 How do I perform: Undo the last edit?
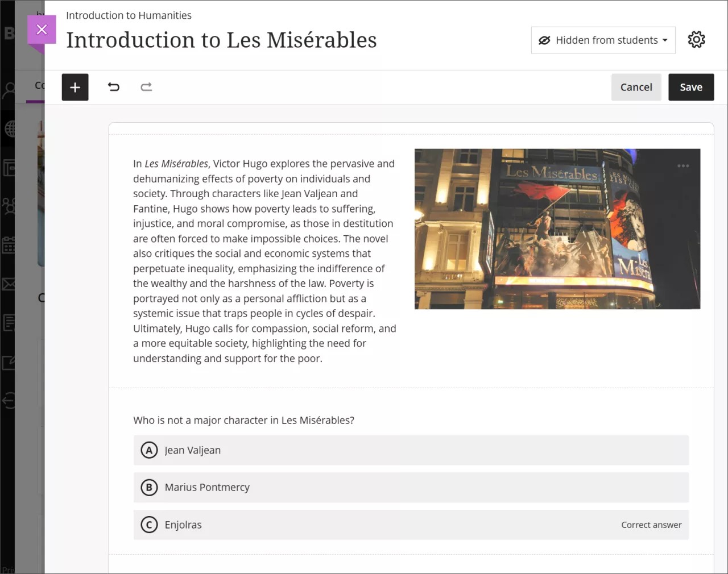pyautogui.click(x=114, y=87)
